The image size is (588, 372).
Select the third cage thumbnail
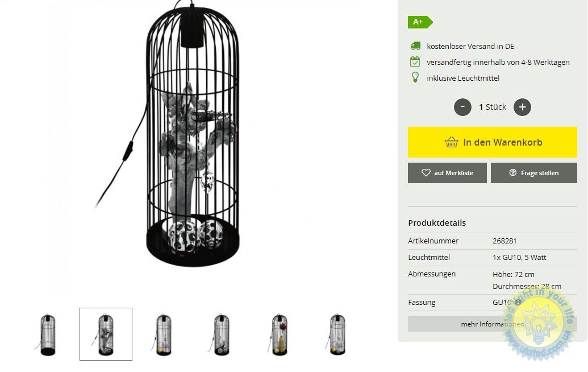point(164,334)
